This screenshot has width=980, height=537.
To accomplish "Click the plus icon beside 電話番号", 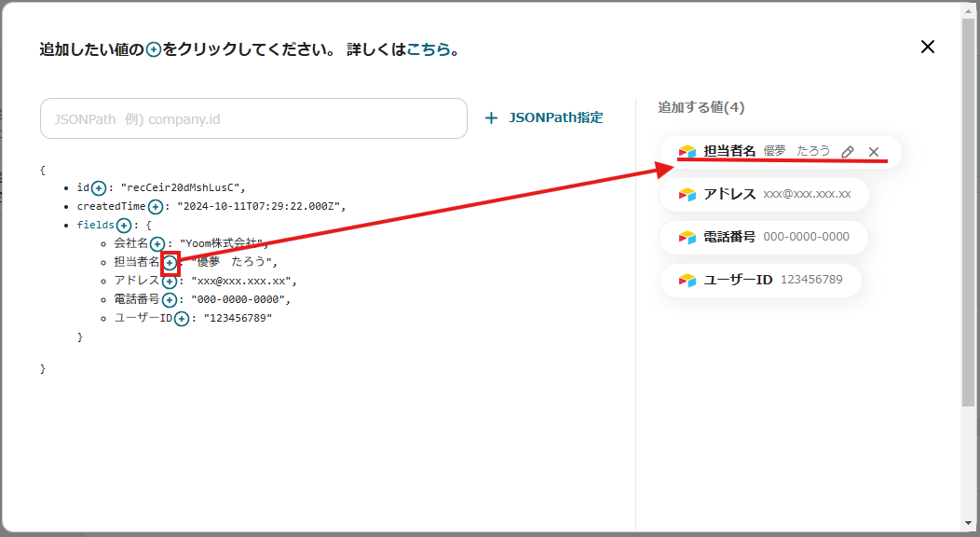I will (x=169, y=300).
